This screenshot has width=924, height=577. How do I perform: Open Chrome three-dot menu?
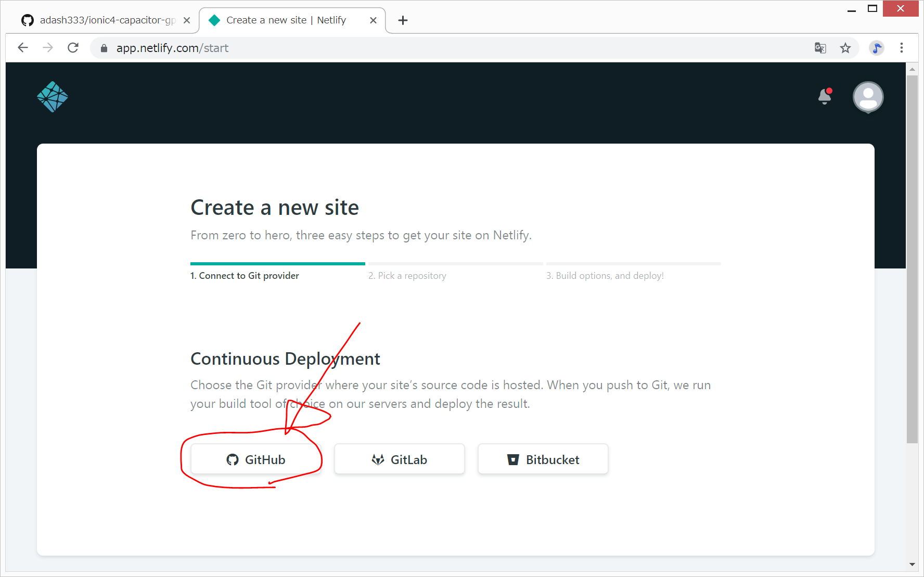click(x=902, y=48)
